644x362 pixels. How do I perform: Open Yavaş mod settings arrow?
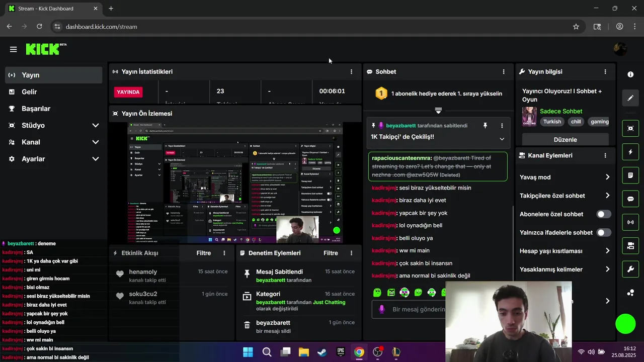pyautogui.click(x=607, y=177)
